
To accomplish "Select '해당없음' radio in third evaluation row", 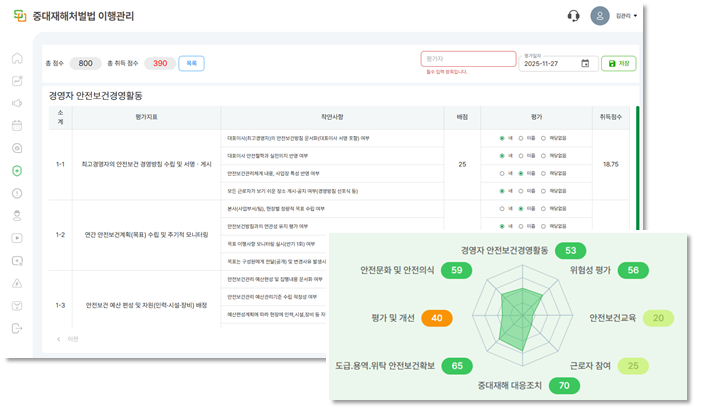I will (x=545, y=173).
